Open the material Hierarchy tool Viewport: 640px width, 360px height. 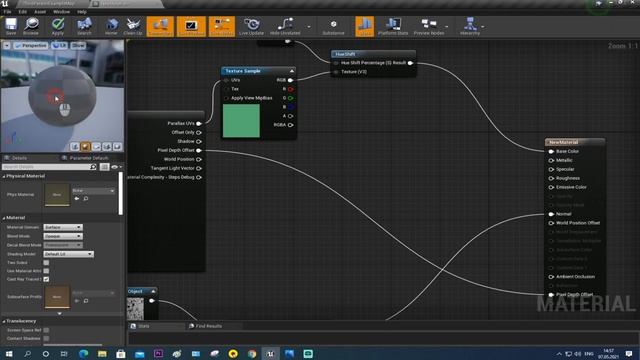(470, 27)
